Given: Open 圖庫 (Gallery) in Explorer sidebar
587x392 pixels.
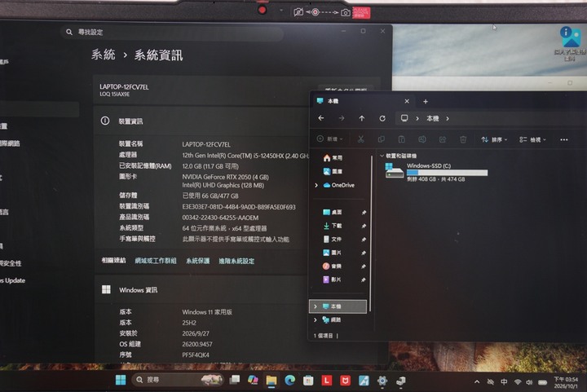Looking at the screenshot, I should pos(333,171).
